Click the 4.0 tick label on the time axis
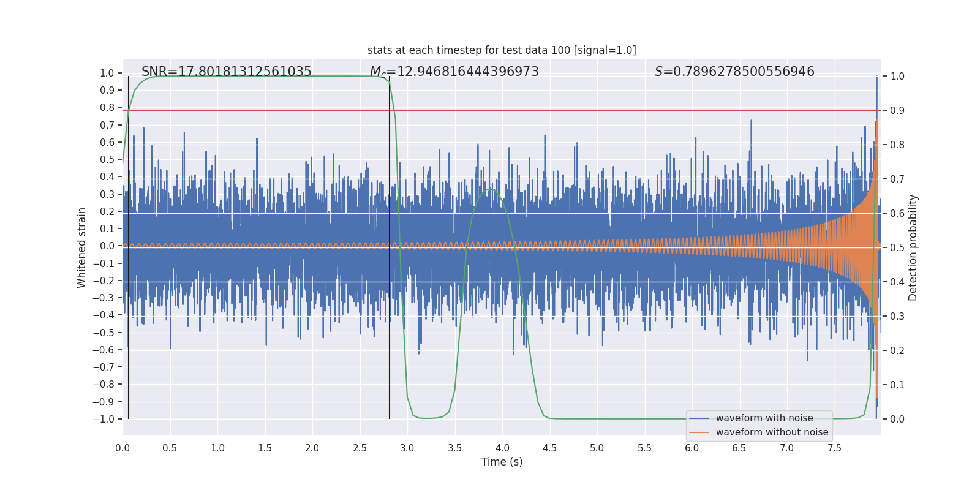This screenshot has height=490, width=980. point(502,448)
